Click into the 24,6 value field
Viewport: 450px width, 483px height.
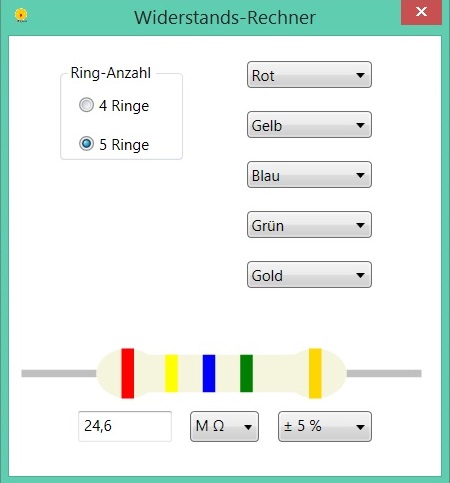coord(125,426)
